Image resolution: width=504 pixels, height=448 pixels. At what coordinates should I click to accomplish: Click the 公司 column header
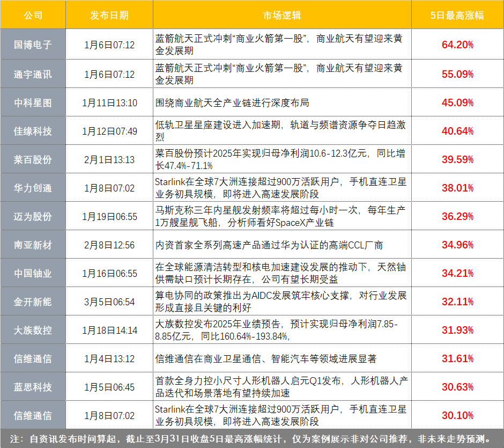[33, 15]
